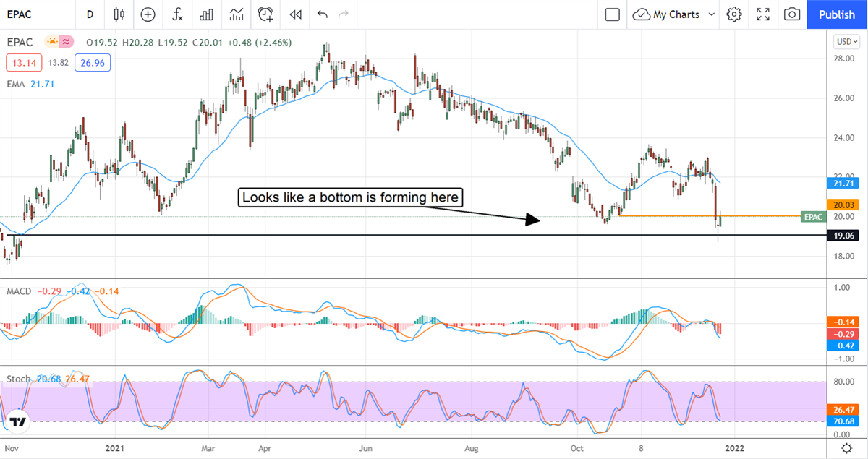
Task: Toggle the select layout square icon
Action: coord(613,14)
